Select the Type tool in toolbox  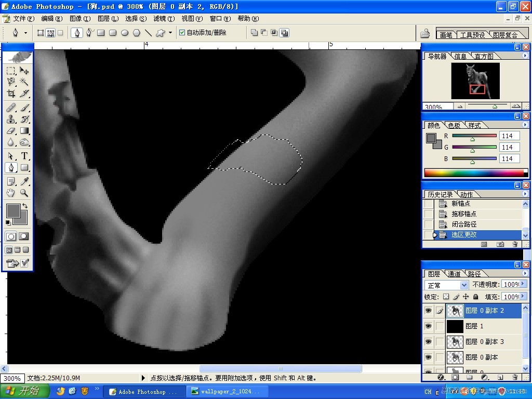[x=24, y=156]
